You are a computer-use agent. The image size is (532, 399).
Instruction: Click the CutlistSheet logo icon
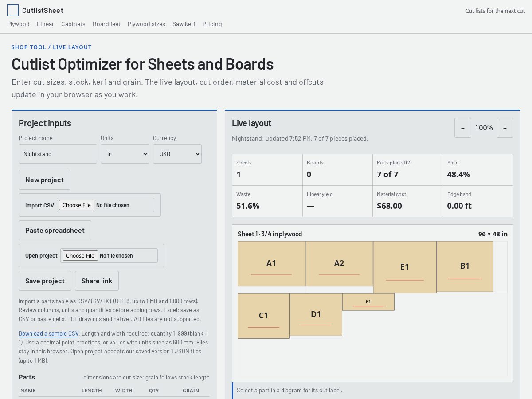pyautogui.click(x=13, y=10)
